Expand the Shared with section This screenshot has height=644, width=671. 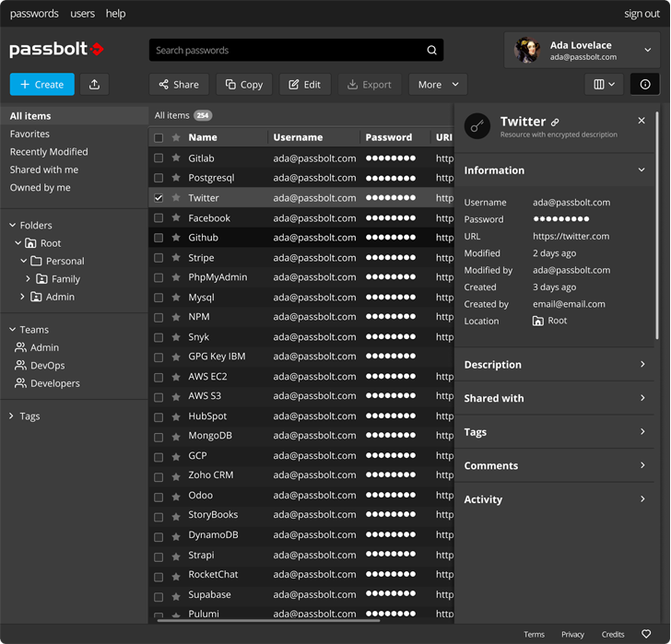553,398
